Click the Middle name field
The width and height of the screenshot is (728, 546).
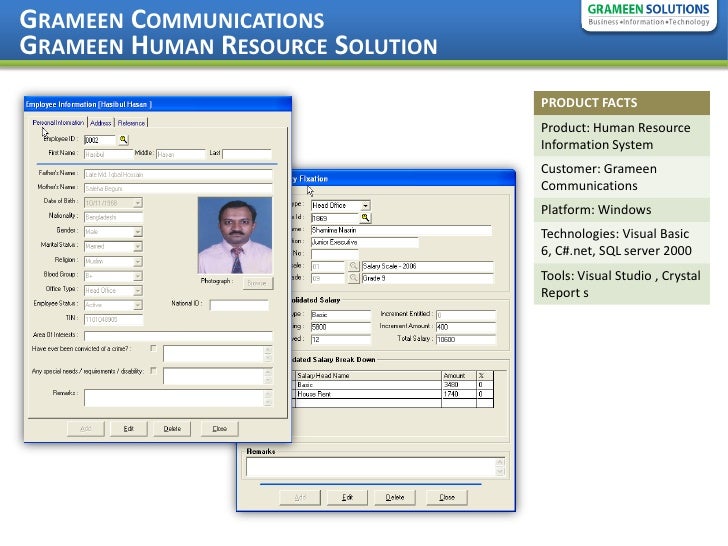point(181,154)
